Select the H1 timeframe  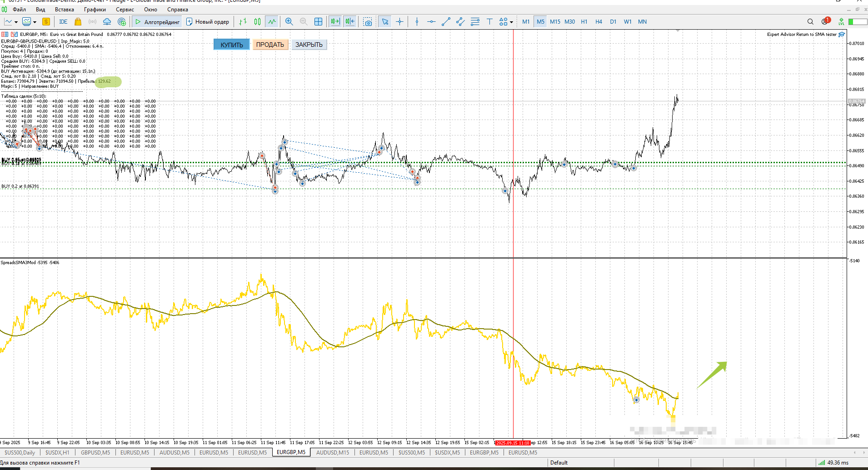[x=584, y=22]
